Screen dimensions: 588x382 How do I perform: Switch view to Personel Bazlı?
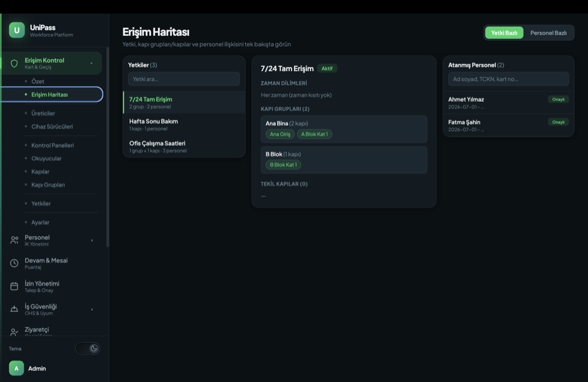[x=548, y=33]
